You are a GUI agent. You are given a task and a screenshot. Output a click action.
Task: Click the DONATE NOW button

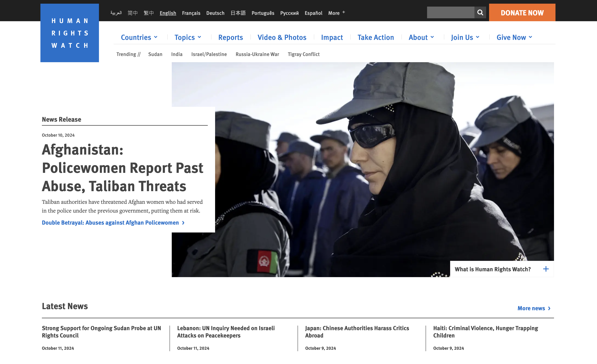coord(522,12)
